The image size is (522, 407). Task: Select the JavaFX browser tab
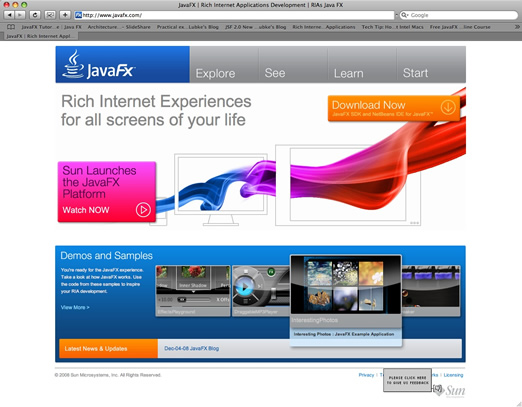pos(41,36)
